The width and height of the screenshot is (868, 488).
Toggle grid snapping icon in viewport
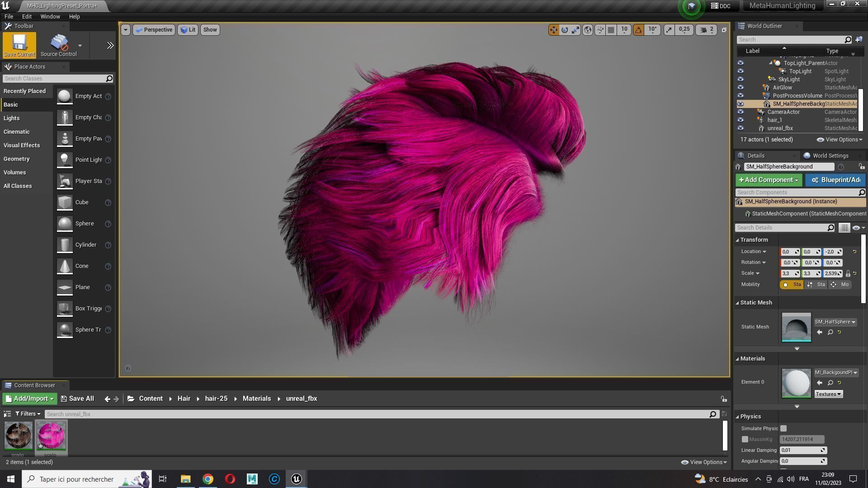611,30
